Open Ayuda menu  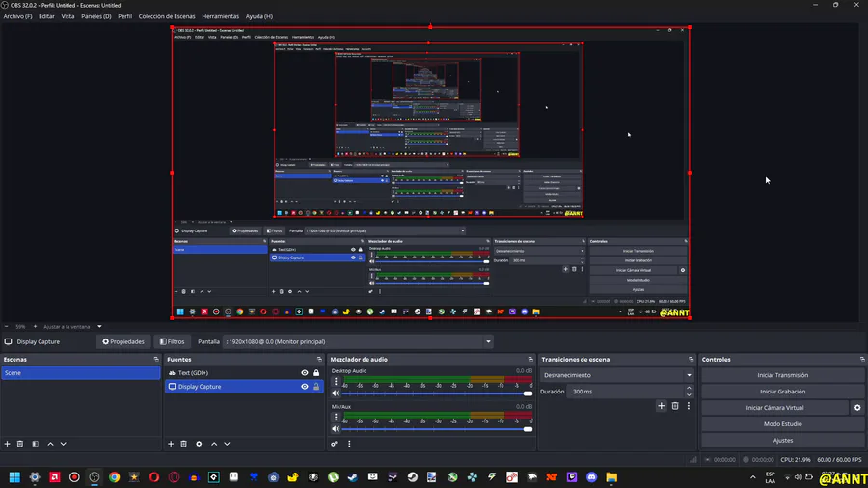259,16
